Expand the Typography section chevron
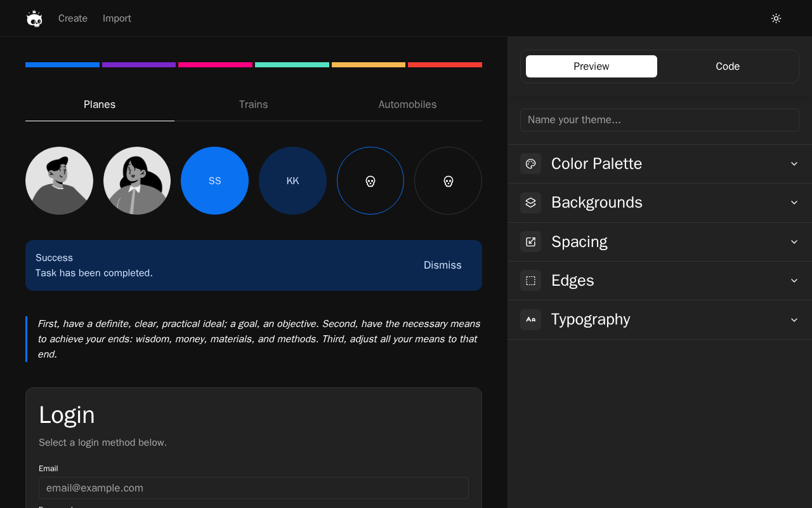Screen dimensions: 812x508 [x=794, y=319]
